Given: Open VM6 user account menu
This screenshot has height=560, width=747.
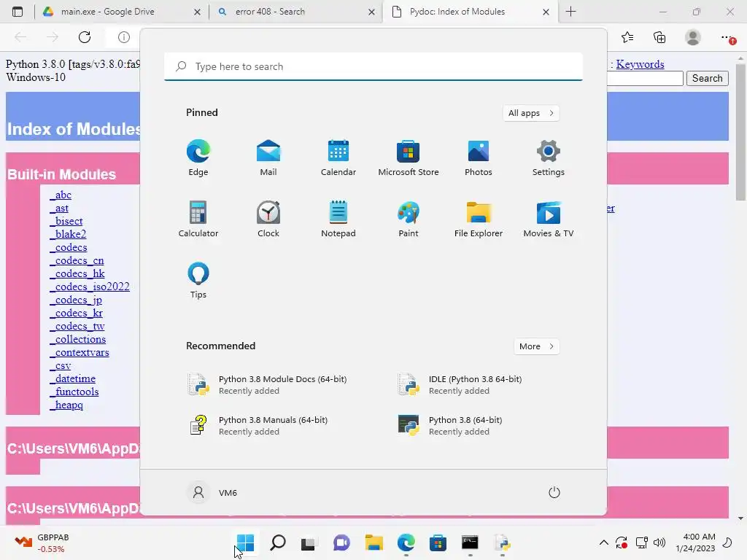Looking at the screenshot, I should click(212, 492).
